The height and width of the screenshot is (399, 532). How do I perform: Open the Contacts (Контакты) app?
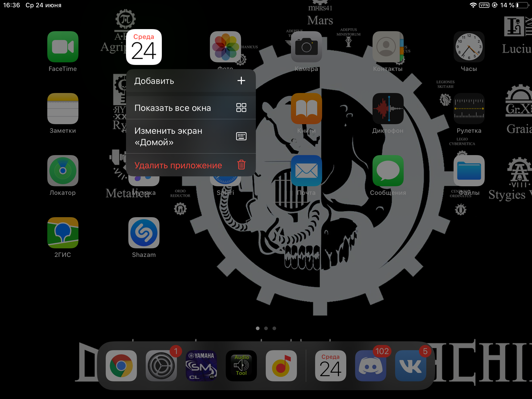click(388, 47)
